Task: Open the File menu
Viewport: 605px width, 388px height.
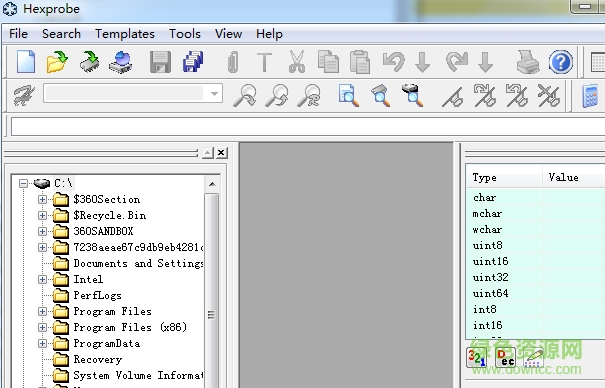Action: tap(19, 34)
